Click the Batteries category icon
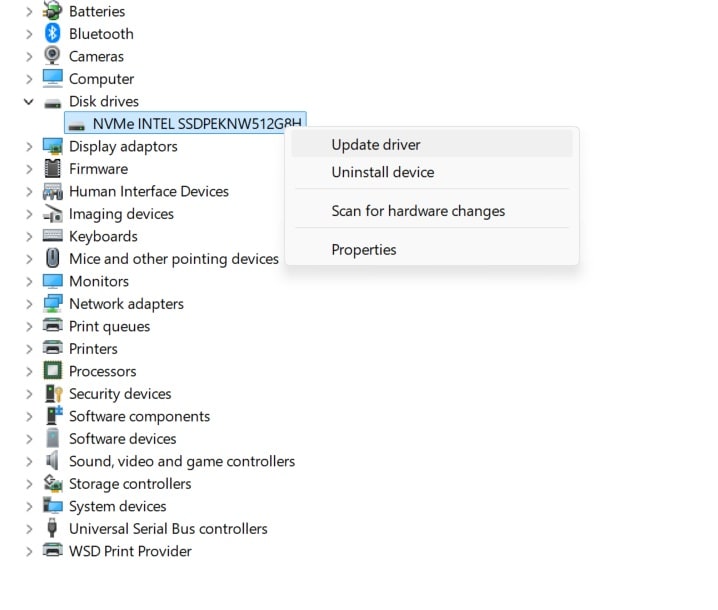Image resolution: width=718 pixels, height=610 pixels. pos(52,10)
